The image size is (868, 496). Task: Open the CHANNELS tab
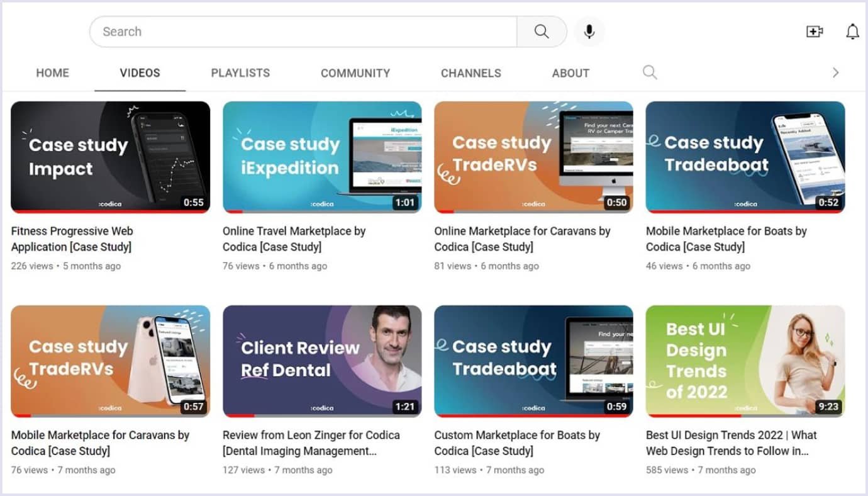(x=471, y=73)
